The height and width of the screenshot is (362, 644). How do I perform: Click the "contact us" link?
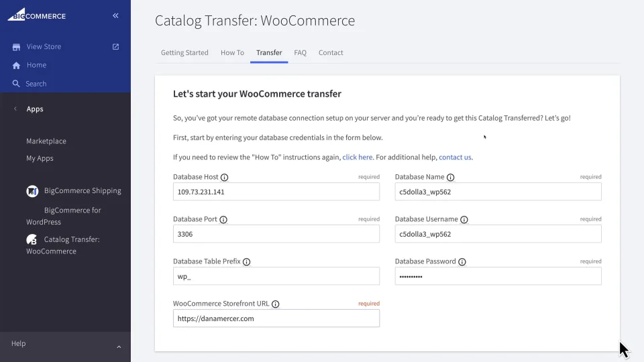coord(455,158)
